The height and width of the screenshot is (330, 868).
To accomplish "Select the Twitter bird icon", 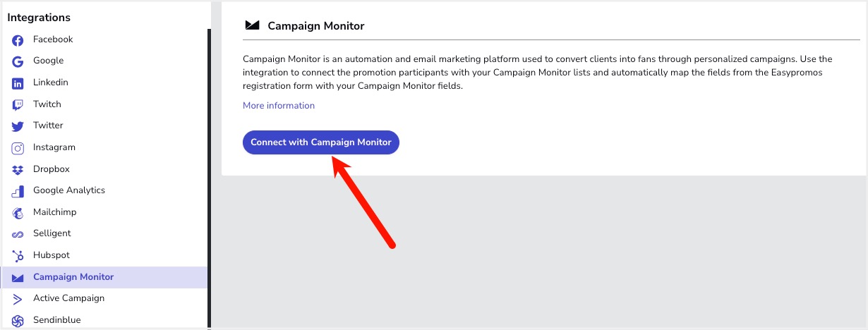I will 18,126.
